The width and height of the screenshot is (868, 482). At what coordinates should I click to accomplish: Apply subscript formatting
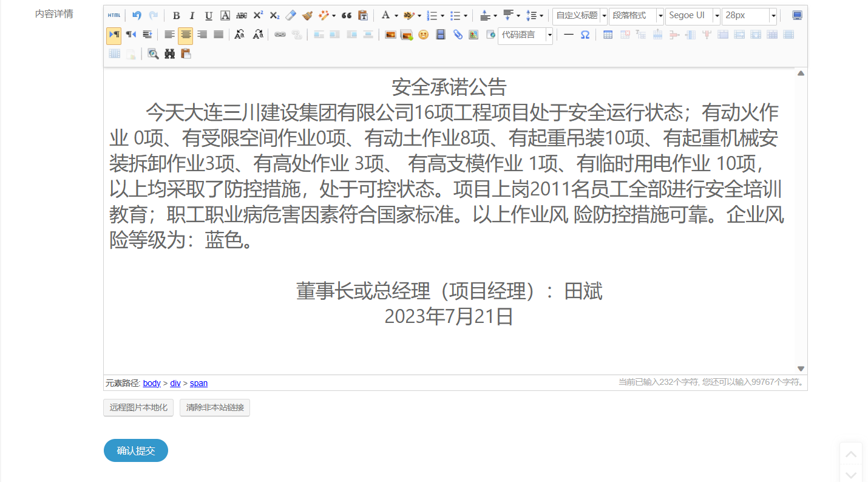click(x=274, y=16)
